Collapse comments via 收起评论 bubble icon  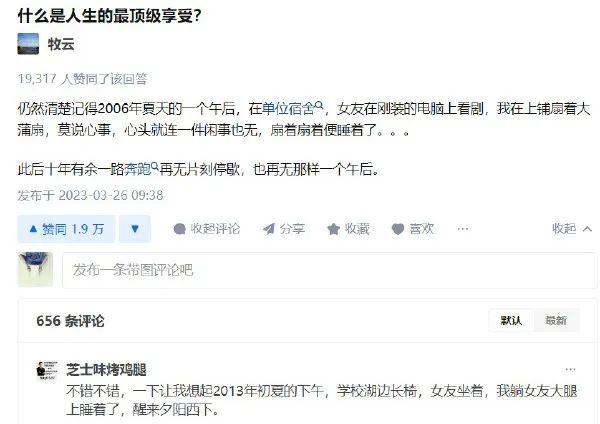207,229
